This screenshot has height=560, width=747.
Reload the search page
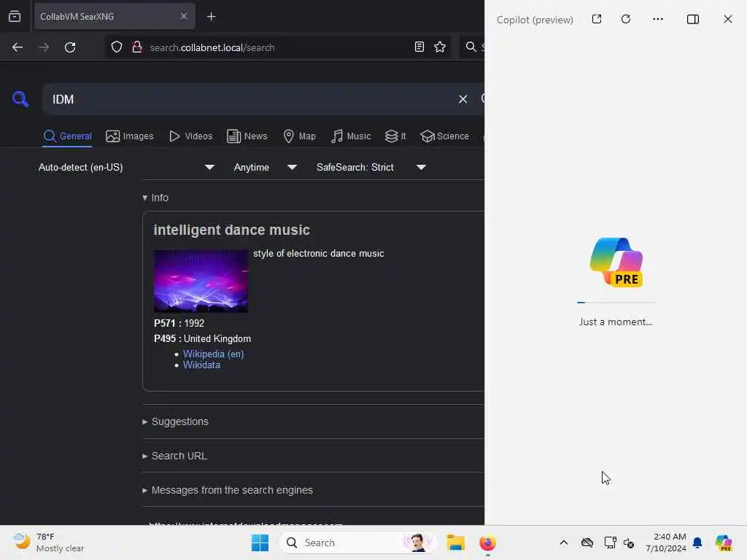(70, 47)
